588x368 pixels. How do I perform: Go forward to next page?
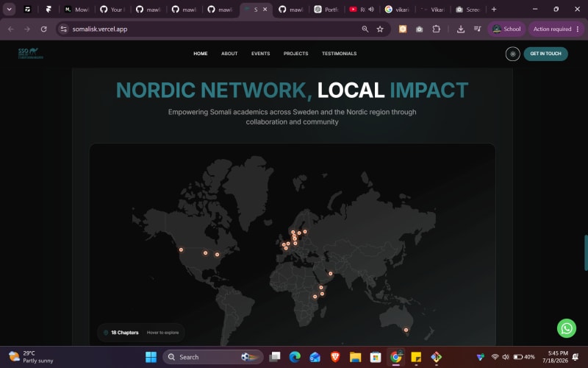point(27,29)
